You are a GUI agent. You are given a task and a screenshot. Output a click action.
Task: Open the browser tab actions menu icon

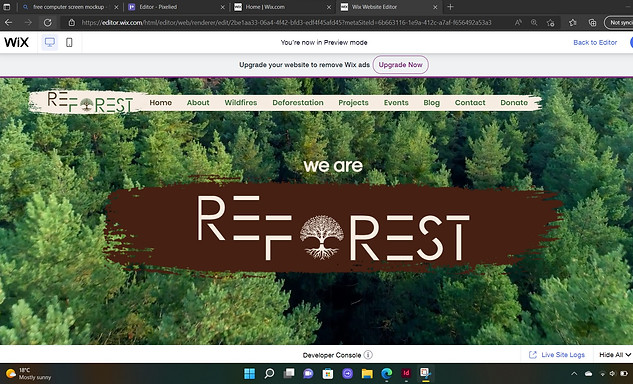6,7
